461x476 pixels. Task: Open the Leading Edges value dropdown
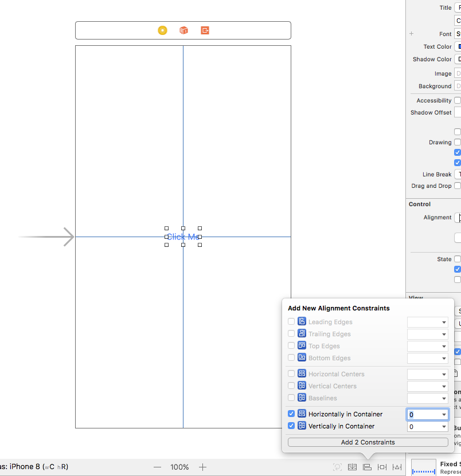click(444, 322)
